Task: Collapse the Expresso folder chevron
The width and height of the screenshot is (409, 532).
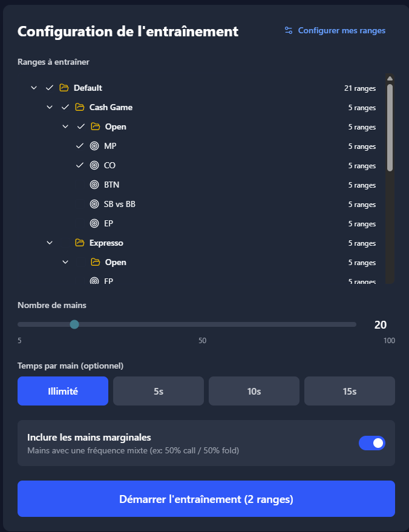Action: 50,243
